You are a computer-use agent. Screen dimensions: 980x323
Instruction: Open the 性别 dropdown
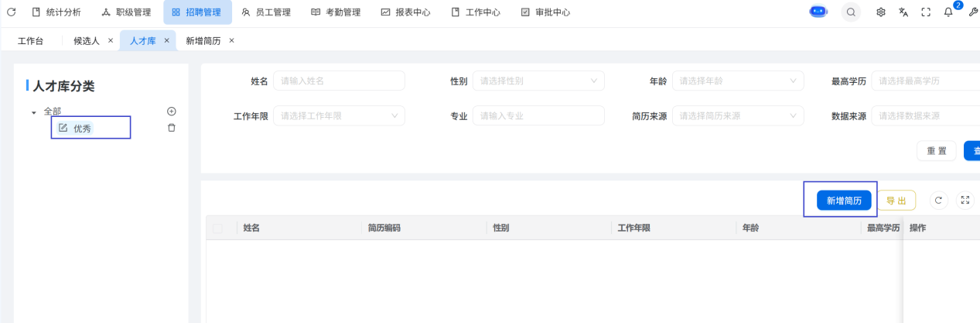538,81
